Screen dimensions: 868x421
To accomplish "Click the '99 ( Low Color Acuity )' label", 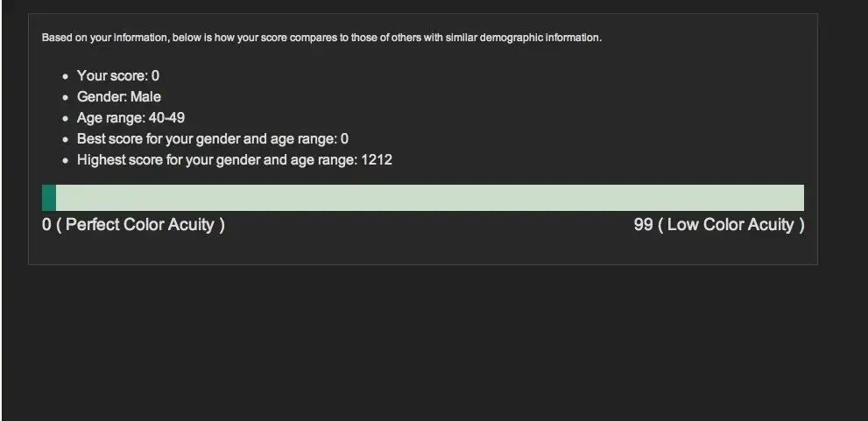I will (x=719, y=225).
